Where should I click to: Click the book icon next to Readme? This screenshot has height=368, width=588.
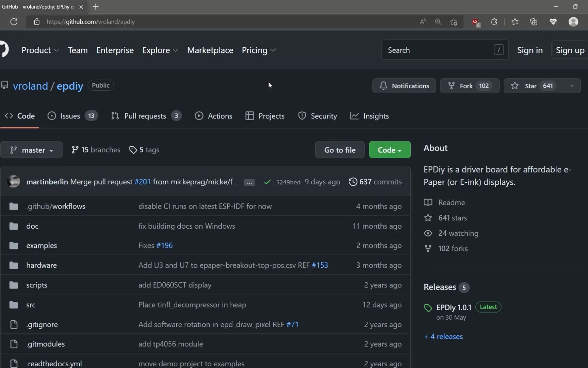(x=428, y=202)
